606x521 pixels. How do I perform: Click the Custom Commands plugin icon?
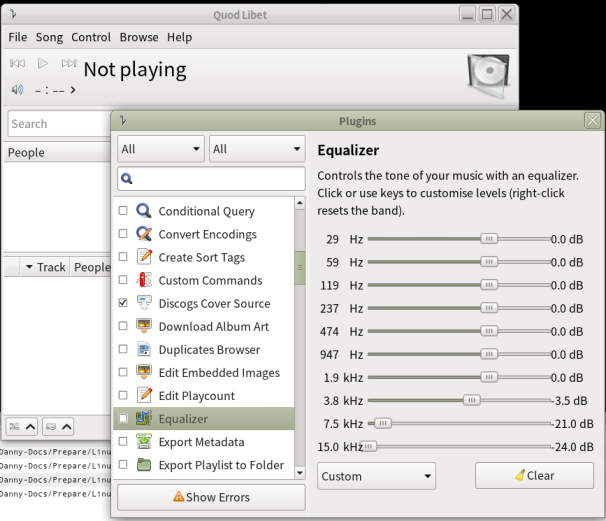pyautogui.click(x=144, y=280)
